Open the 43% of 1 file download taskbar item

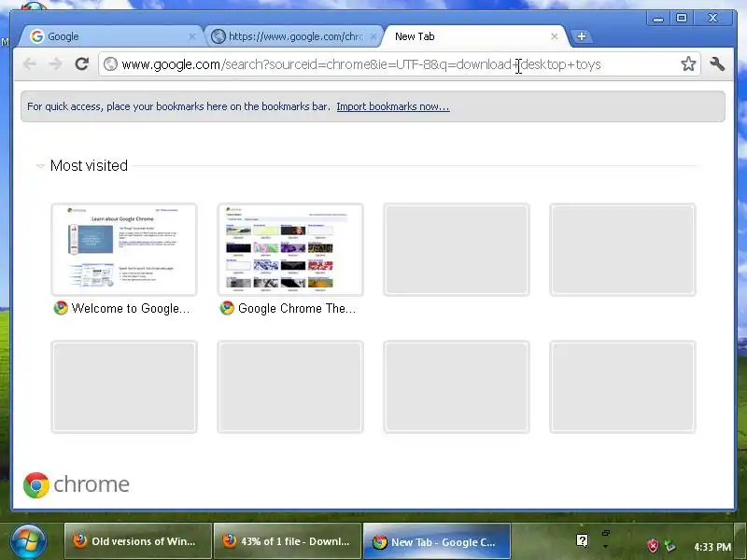(288, 541)
